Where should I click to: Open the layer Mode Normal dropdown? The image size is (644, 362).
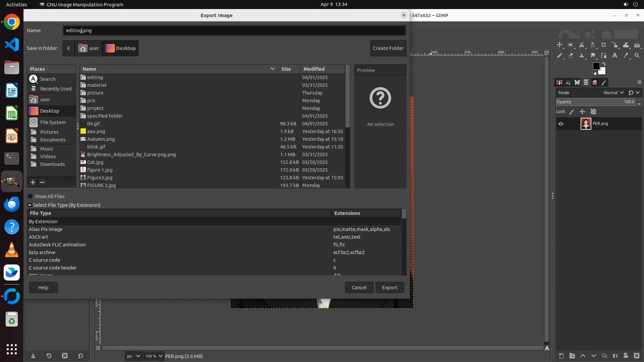coord(613,93)
